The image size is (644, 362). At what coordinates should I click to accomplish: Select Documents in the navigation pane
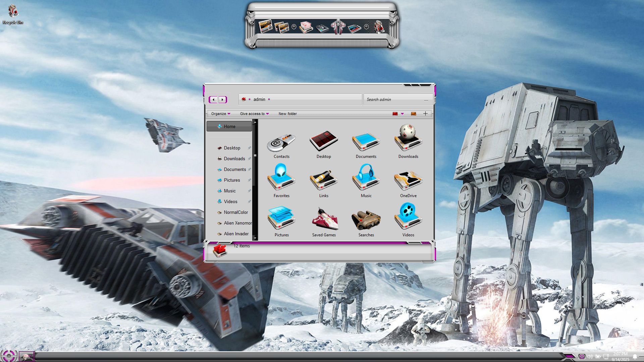tap(229, 169)
